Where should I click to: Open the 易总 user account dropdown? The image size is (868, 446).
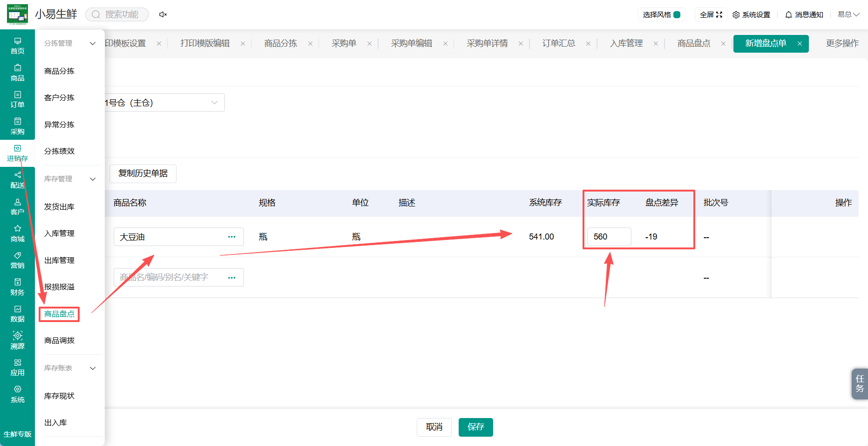[848, 14]
